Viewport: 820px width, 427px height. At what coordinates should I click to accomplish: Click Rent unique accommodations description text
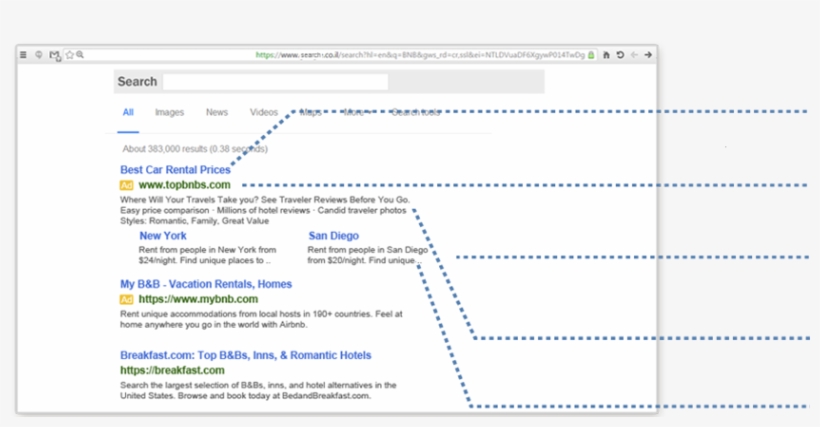[x=261, y=319]
